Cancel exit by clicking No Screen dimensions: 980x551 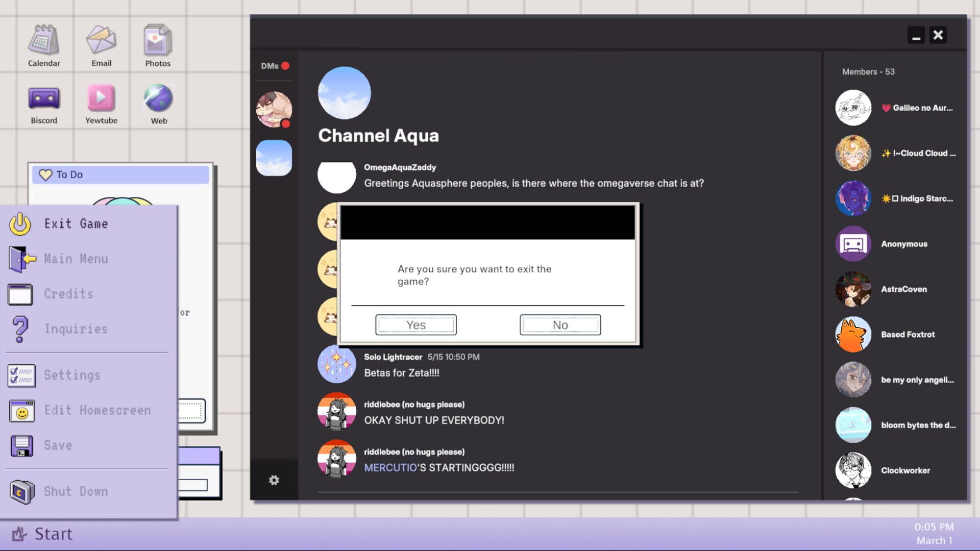[559, 324]
